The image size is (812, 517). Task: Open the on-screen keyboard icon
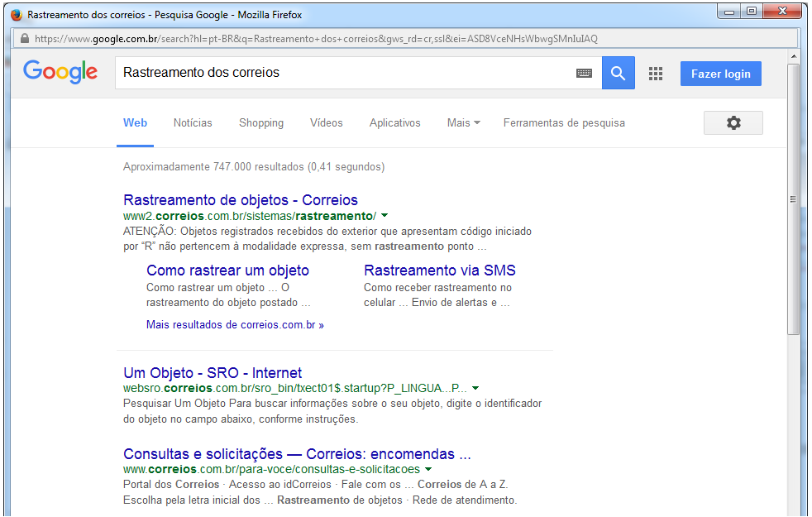[x=584, y=73]
